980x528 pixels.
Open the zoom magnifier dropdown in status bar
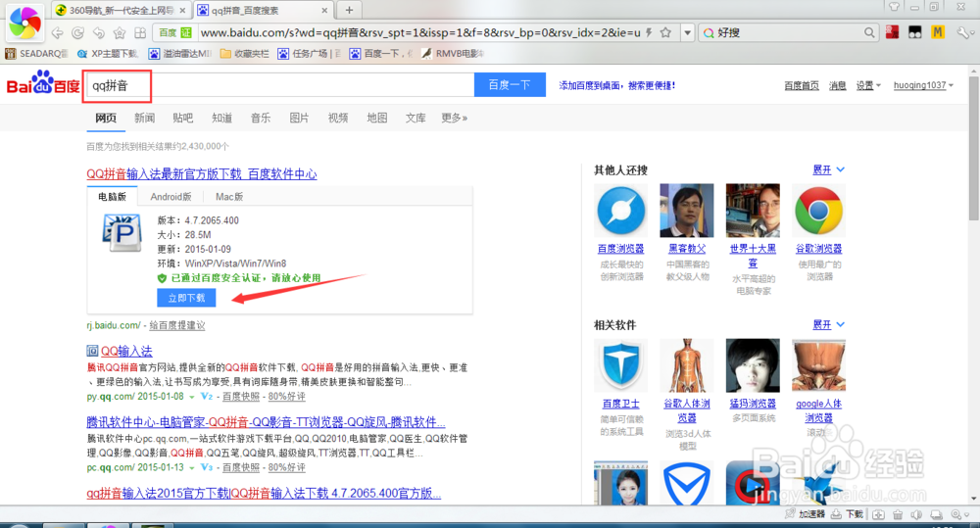click(958, 514)
